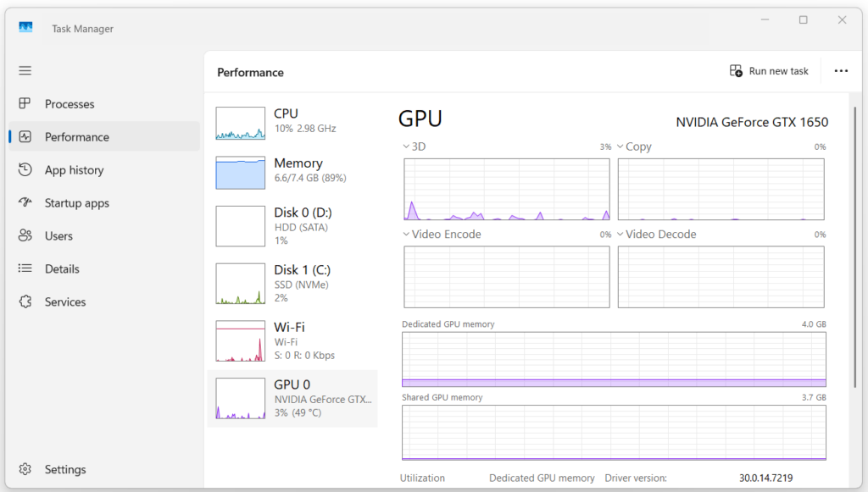Open the 3D engine graph dropdown
Screen dimensions: 868x492
click(406, 146)
